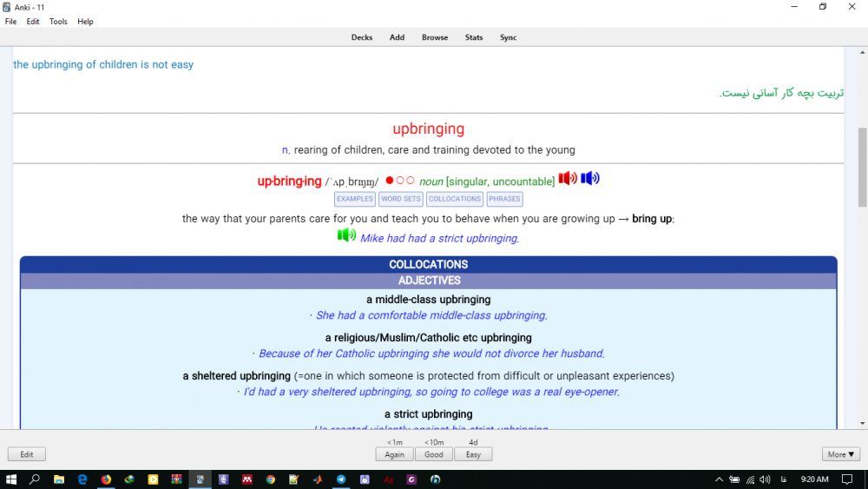The height and width of the screenshot is (489, 868).
Task: View the Stats page
Action: [474, 37]
